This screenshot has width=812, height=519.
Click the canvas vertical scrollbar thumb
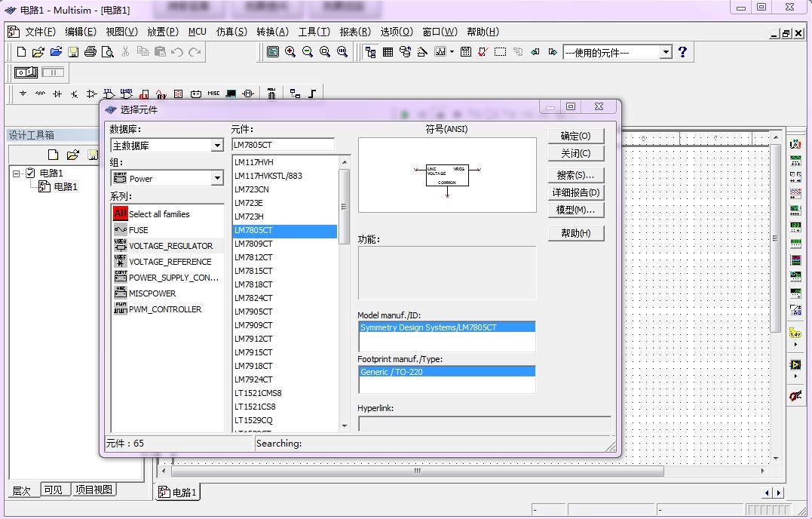[775, 238]
